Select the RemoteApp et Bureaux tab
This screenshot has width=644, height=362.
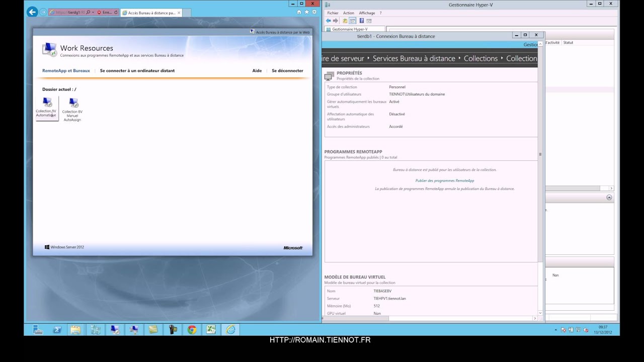tap(66, 71)
